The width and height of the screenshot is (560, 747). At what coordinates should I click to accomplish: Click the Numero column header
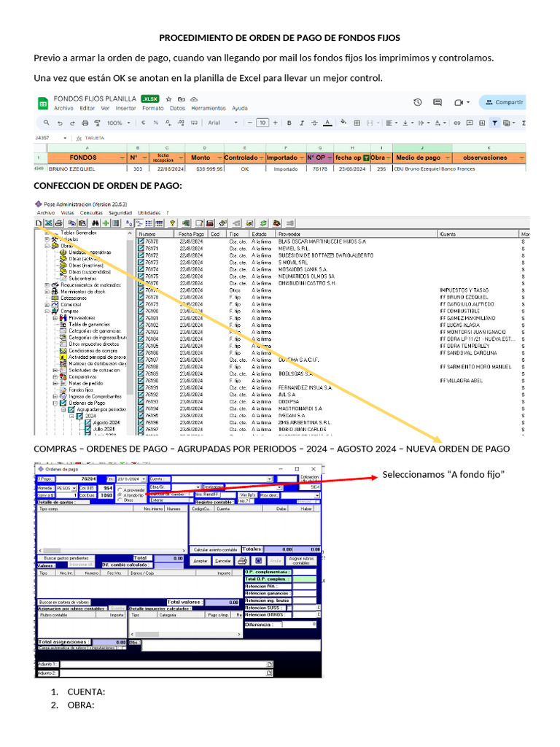[x=155, y=234]
